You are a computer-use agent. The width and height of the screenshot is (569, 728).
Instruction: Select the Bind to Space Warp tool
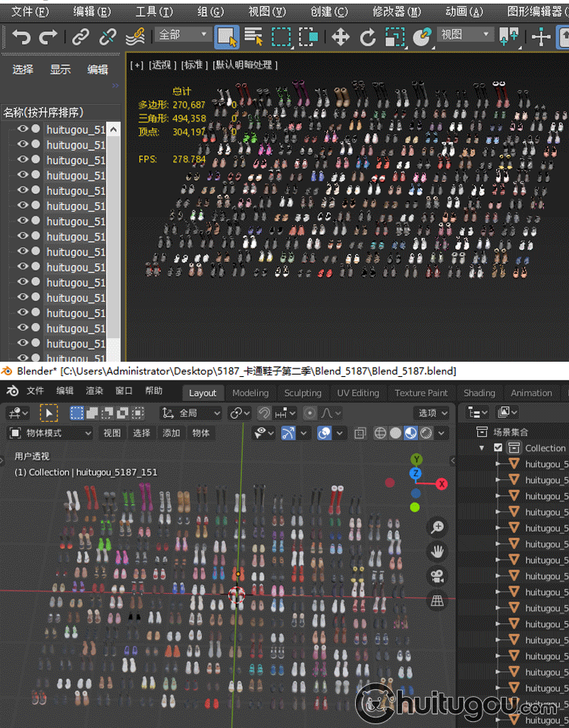[x=135, y=36]
